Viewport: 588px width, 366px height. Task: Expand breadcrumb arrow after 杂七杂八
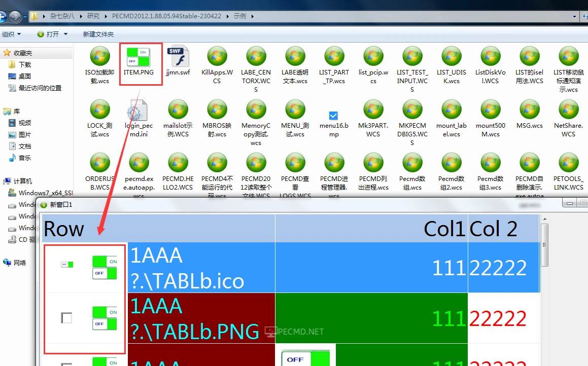(x=81, y=17)
